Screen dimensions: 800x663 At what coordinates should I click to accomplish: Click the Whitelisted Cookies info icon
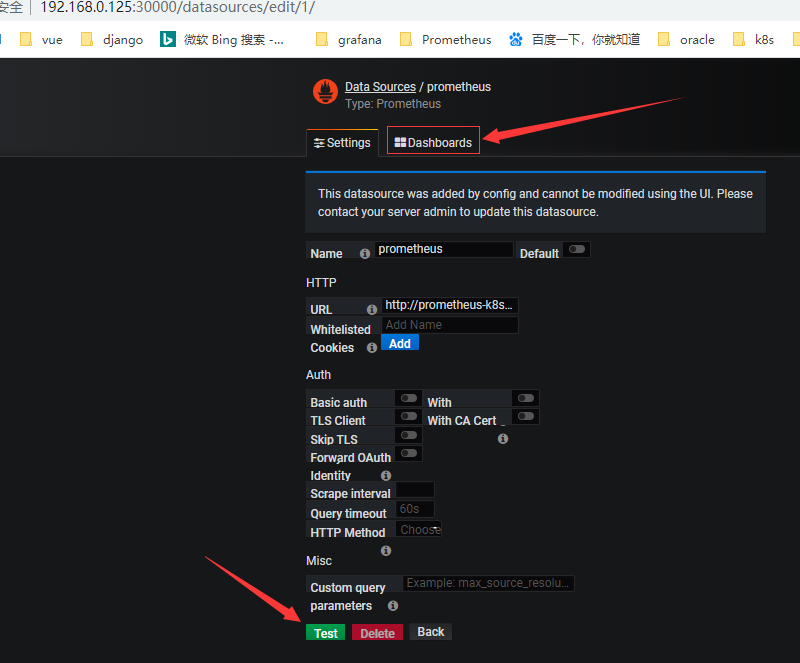pyautogui.click(x=372, y=348)
